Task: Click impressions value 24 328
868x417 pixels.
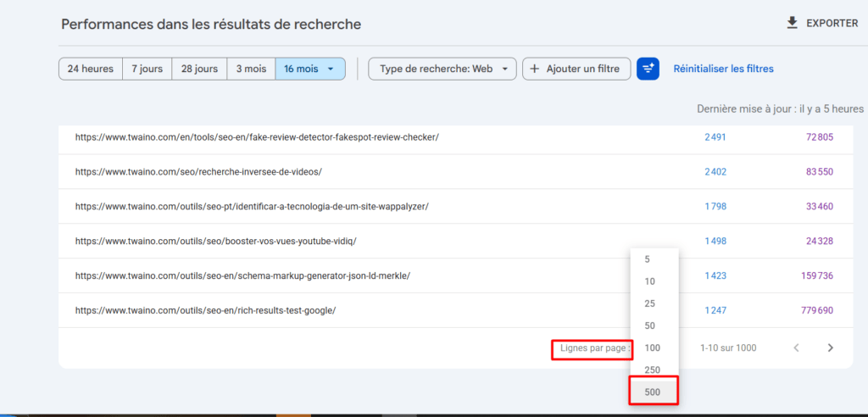Action: (820, 241)
